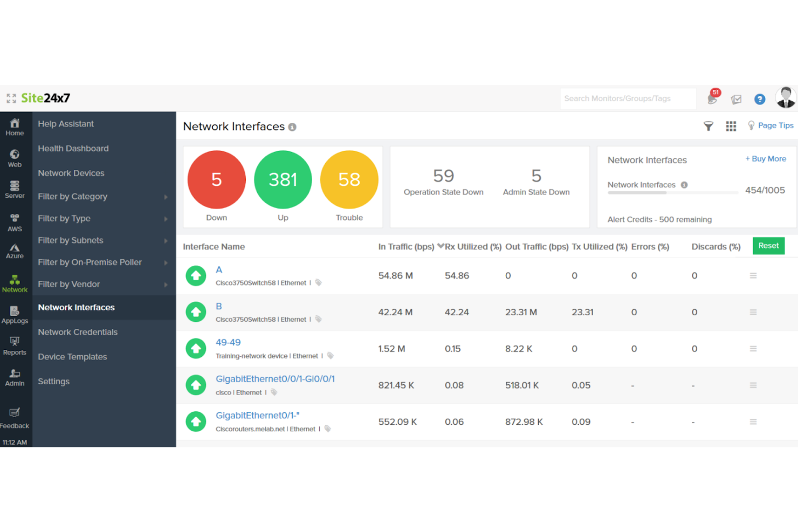Open the row menu for interface 49-49
The image size is (798, 532).
tap(753, 348)
